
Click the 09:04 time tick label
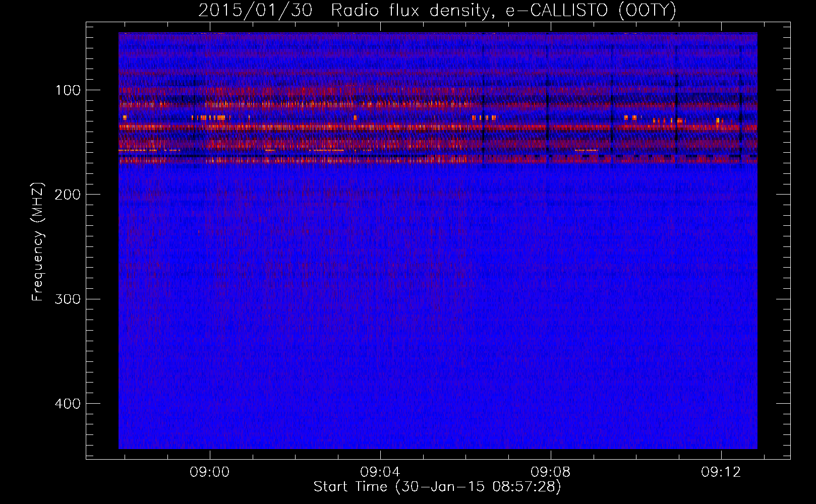click(x=380, y=472)
